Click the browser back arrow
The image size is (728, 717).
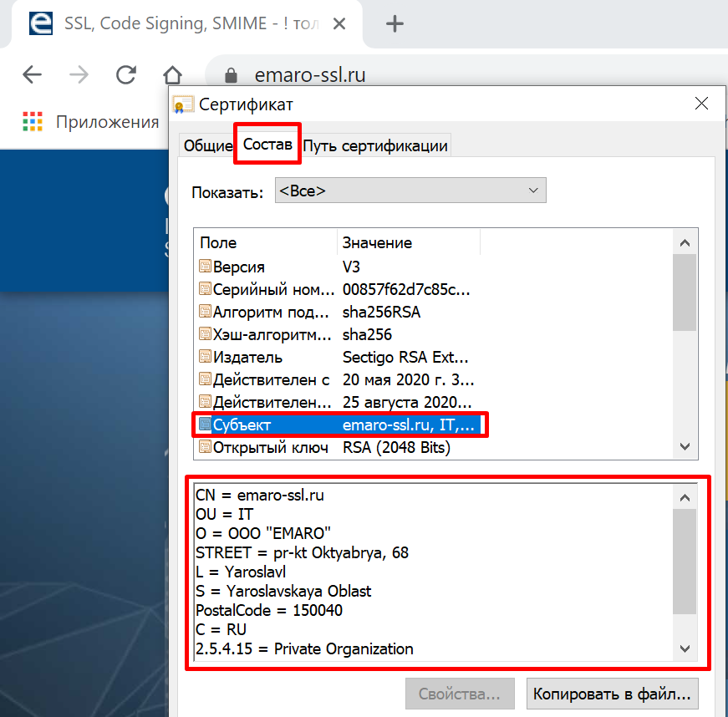pos(32,75)
